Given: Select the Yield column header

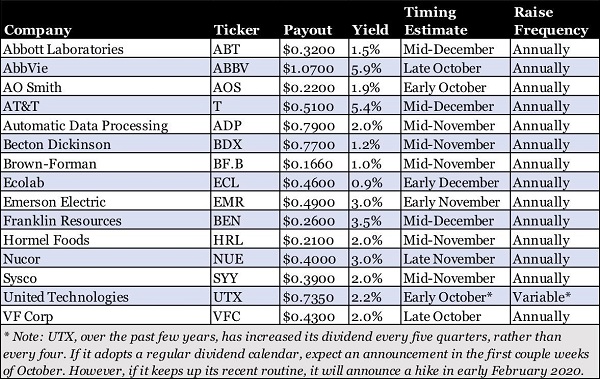Looking at the screenshot, I should click(x=370, y=30).
